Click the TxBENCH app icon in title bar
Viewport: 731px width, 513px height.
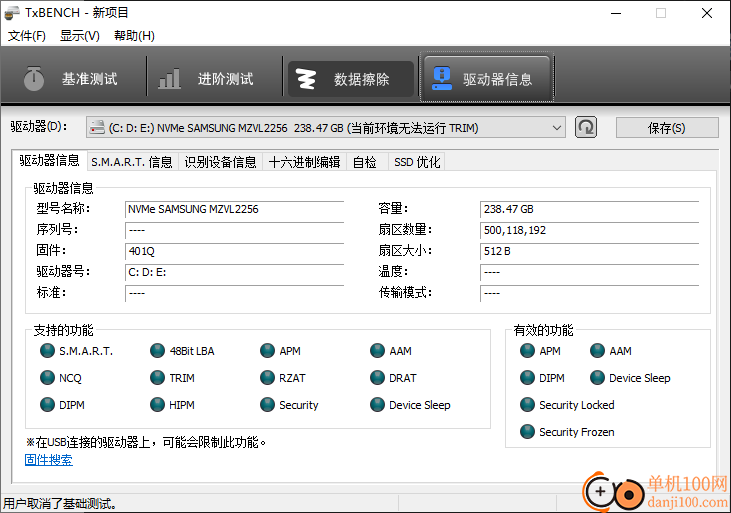point(11,13)
